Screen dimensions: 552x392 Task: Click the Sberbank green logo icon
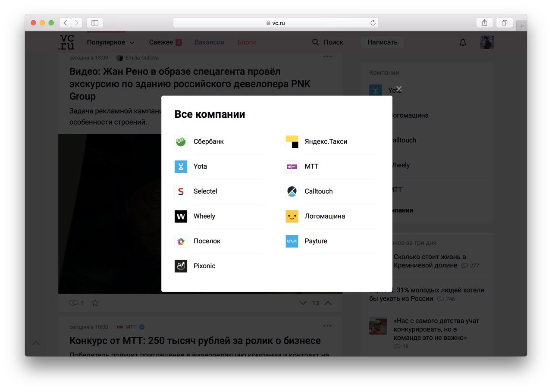pos(181,141)
